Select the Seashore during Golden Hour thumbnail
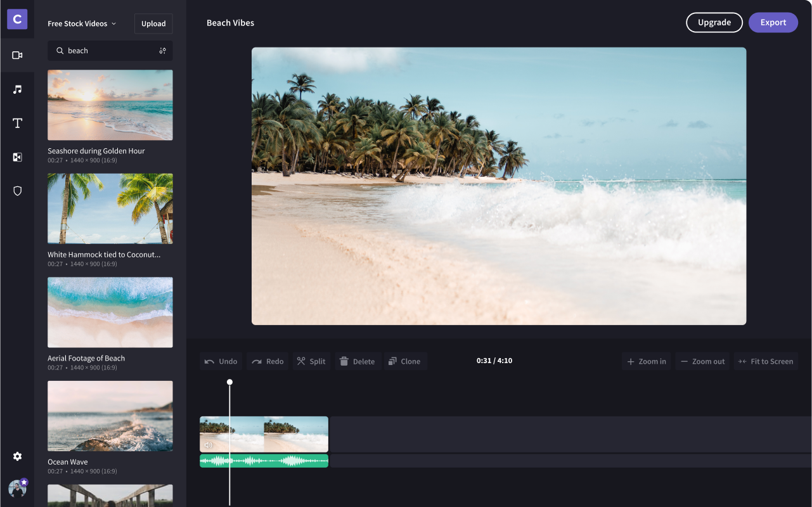Image resolution: width=812 pixels, height=507 pixels. [x=110, y=105]
